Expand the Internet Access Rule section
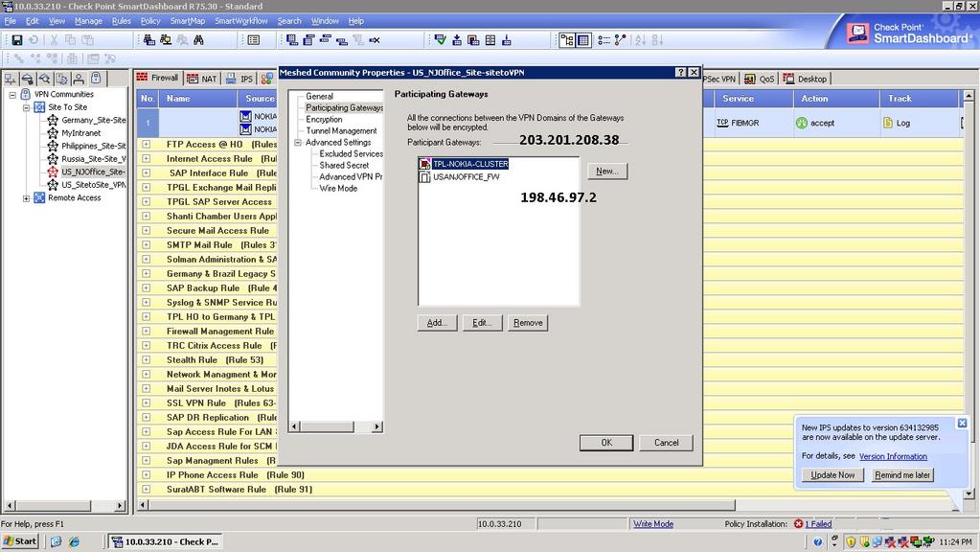This screenshot has width=980, height=552. [146, 158]
